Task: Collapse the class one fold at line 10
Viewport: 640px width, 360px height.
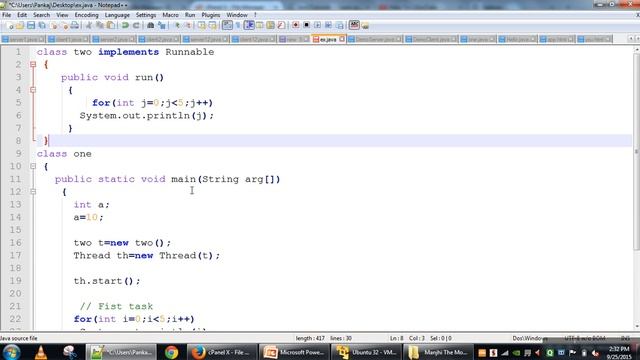Action: tap(33, 166)
